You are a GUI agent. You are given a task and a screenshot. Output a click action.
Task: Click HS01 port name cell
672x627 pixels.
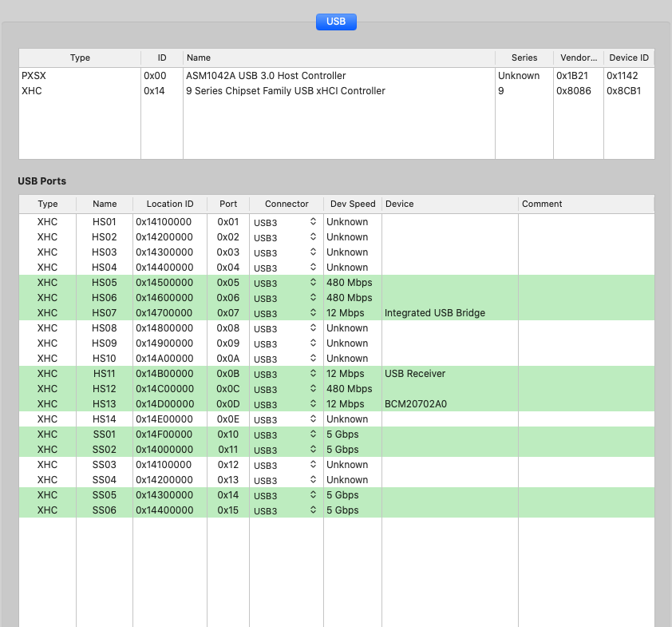104,222
